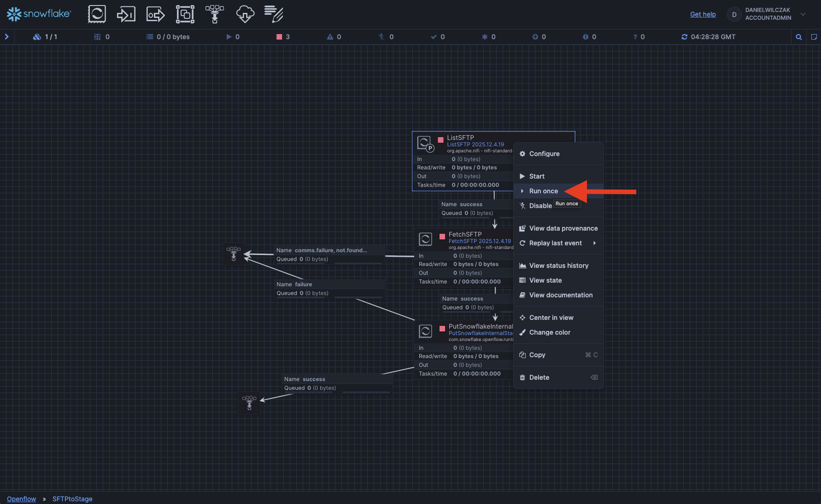
Task: Click the Output Port toolbar icon
Action: click(155, 14)
